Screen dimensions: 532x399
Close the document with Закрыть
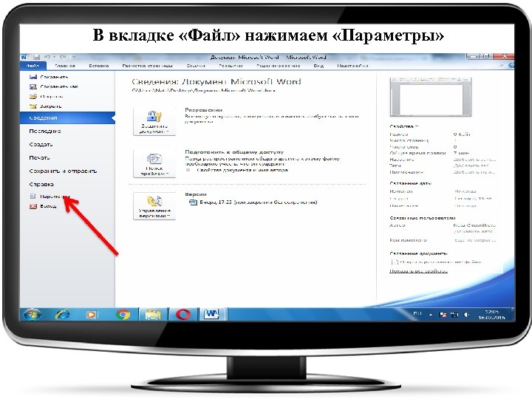pyautogui.click(x=46, y=106)
